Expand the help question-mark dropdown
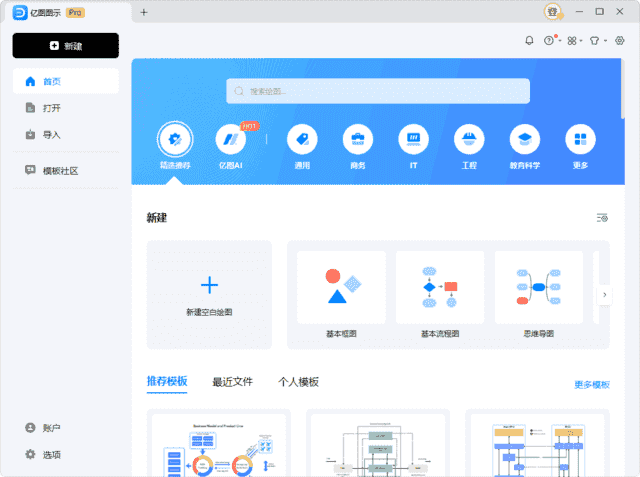The width and height of the screenshot is (640, 477). (x=550, y=41)
